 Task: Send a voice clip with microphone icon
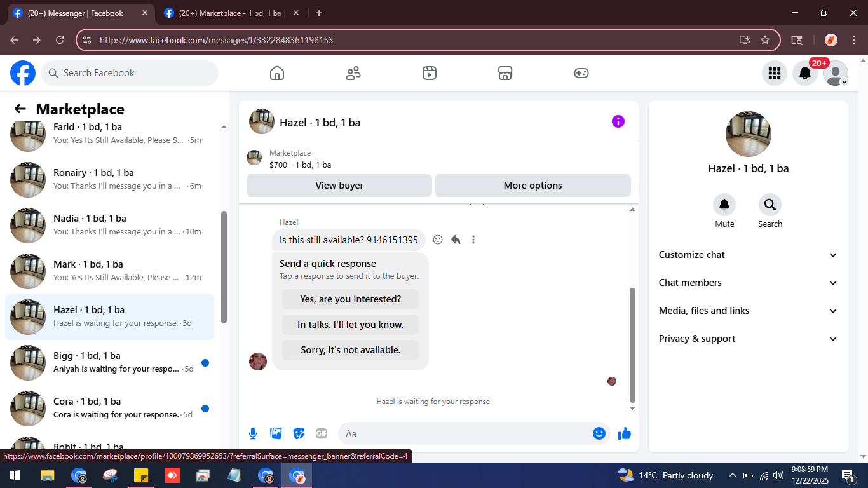253,433
